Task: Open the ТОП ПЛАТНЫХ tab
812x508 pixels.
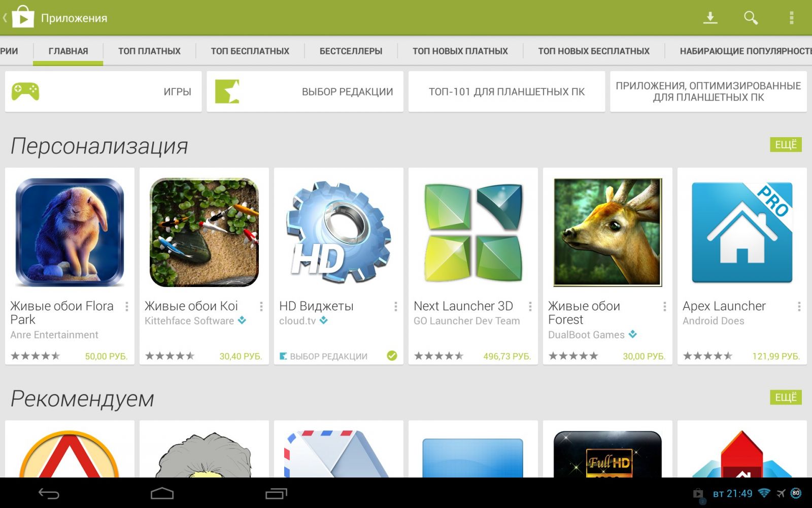Action: click(x=149, y=51)
